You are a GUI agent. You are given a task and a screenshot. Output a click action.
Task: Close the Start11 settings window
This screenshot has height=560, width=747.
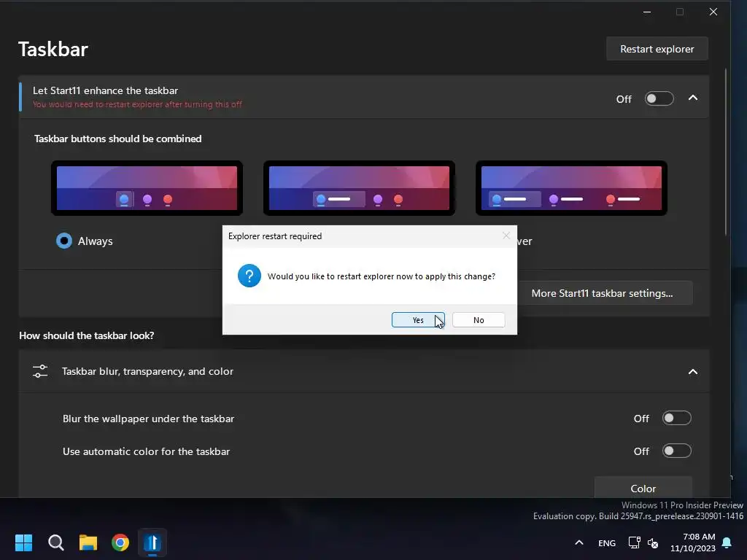click(x=713, y=12)
